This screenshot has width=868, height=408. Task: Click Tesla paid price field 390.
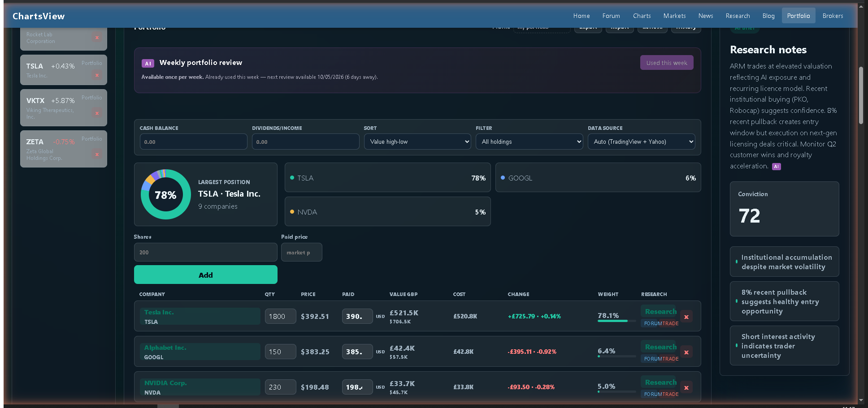click(x=357, y=316)
